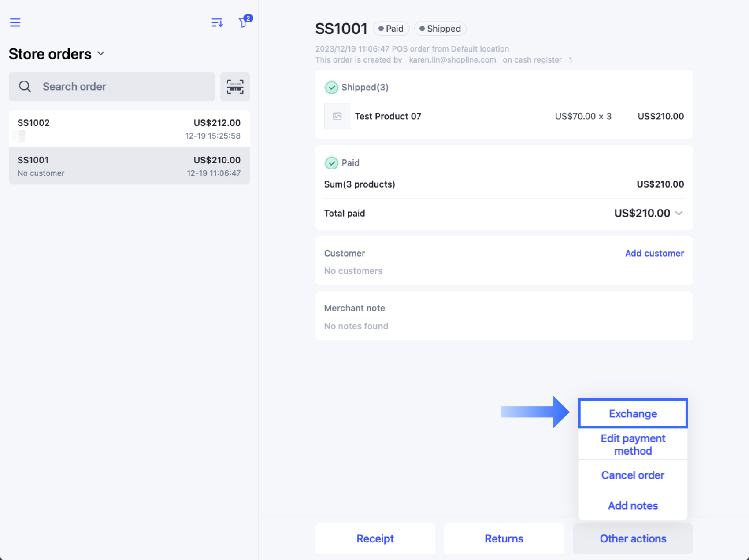Expand the Total paid breakdown chevron

tap(679, 213)
